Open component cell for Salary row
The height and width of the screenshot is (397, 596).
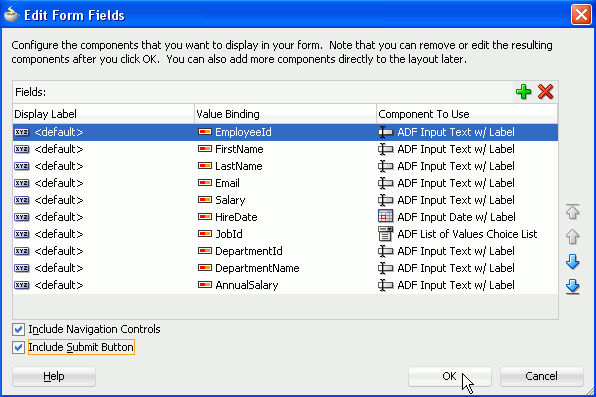(467, 200)
